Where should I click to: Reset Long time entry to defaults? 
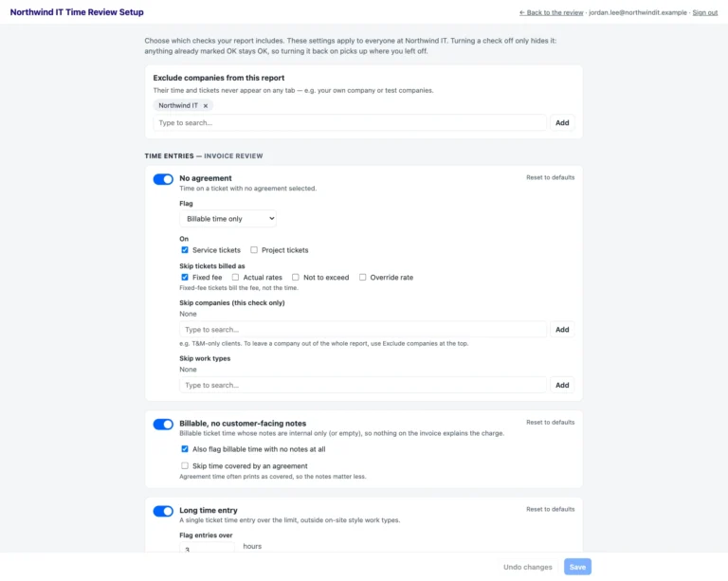550,509
